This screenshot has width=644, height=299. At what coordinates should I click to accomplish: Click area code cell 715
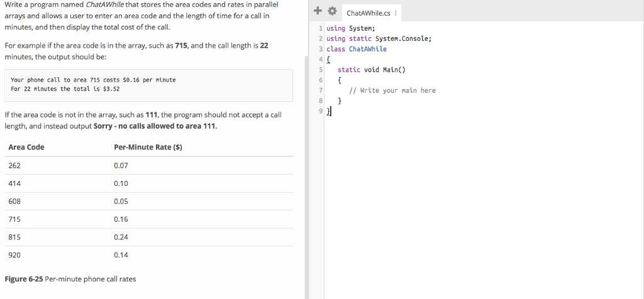click(x=14, y=219)
